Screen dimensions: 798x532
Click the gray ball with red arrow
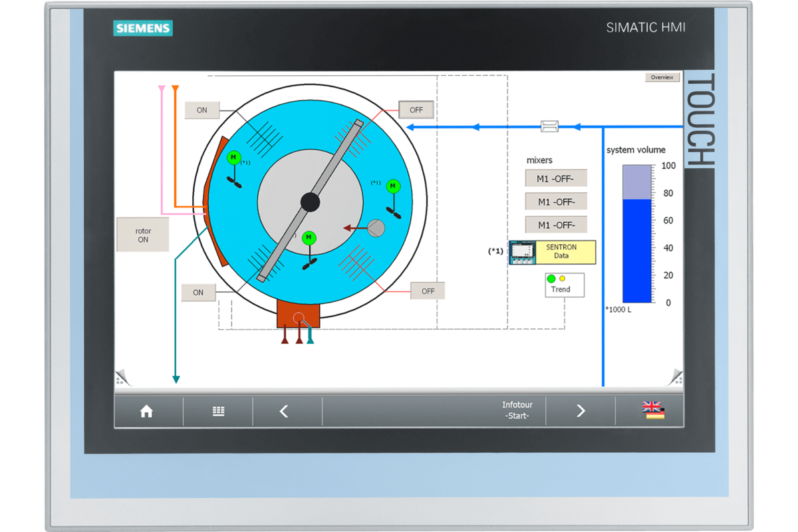[x=376, y=228]
